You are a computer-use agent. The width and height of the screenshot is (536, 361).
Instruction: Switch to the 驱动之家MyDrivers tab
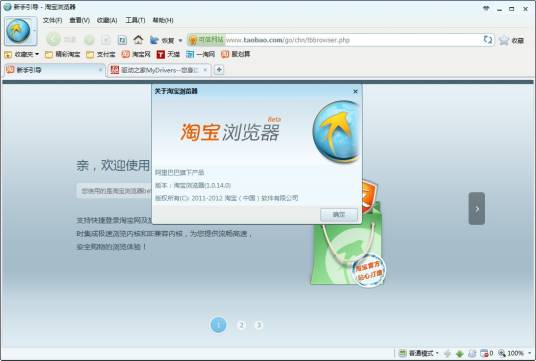coord(159,70)
